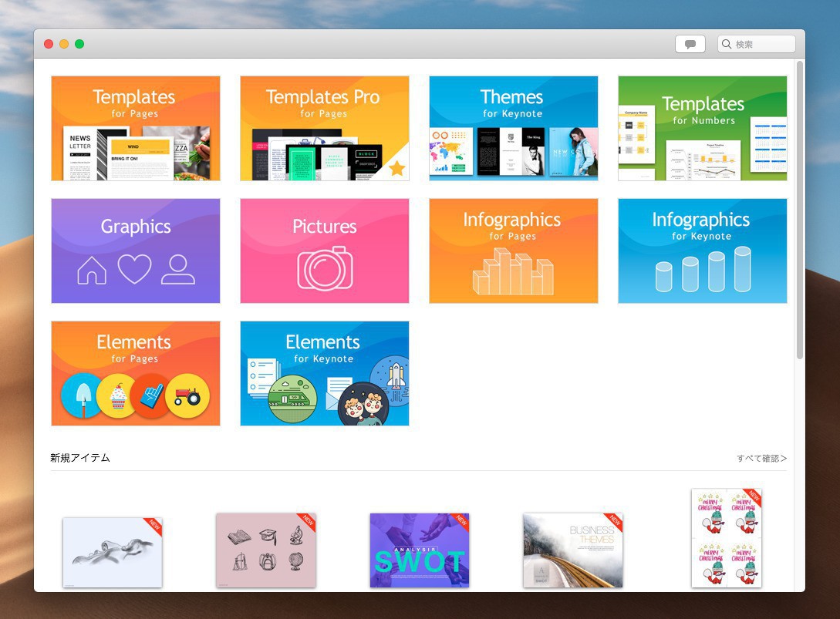Open the Graphics category tile
Viewport: 840px width, 619px height.
tap(136, 251)
